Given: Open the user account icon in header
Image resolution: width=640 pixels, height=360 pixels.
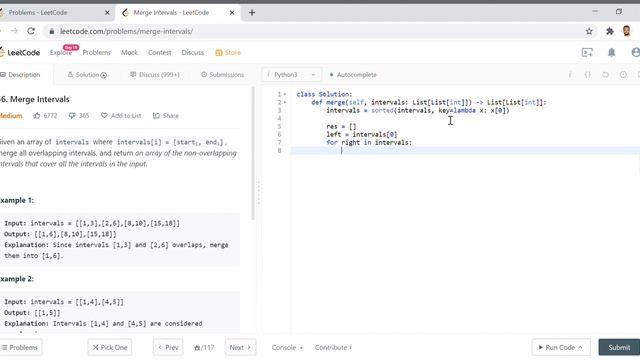Looking at the screenshot, I should click(636, 52).
